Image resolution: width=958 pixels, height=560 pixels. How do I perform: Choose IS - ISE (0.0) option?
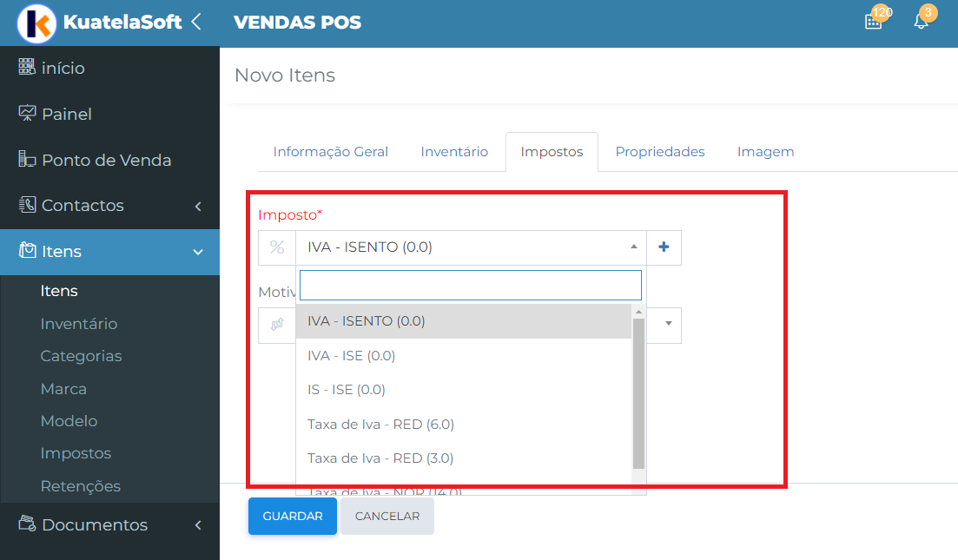(464, 390)
